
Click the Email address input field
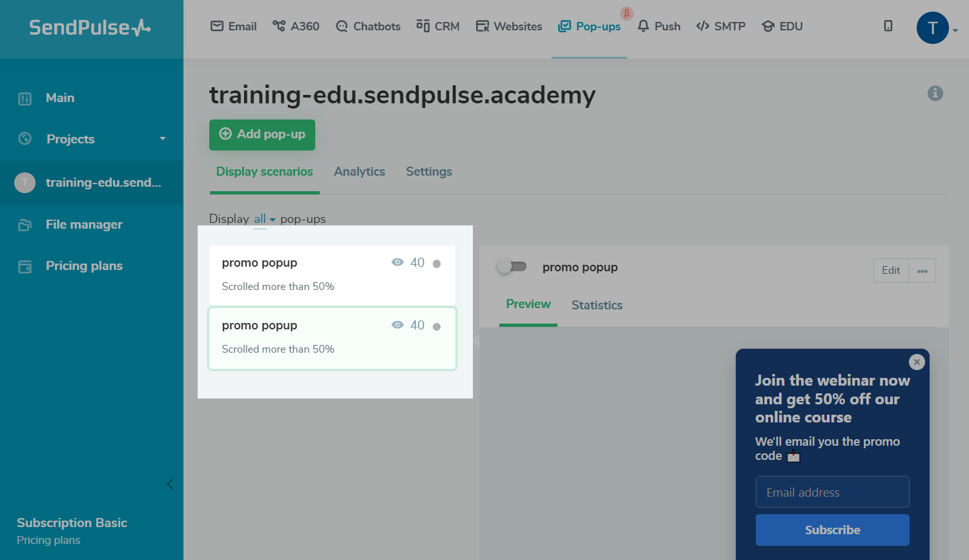833,492
